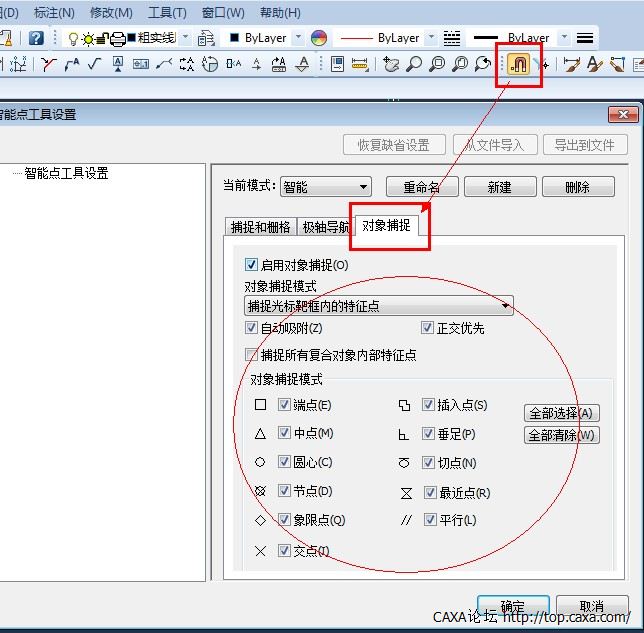Screen dimensions: 644x633
Task: Open 捕捉光标靶框内的特征点 dropdown
Action: point(379,306)
